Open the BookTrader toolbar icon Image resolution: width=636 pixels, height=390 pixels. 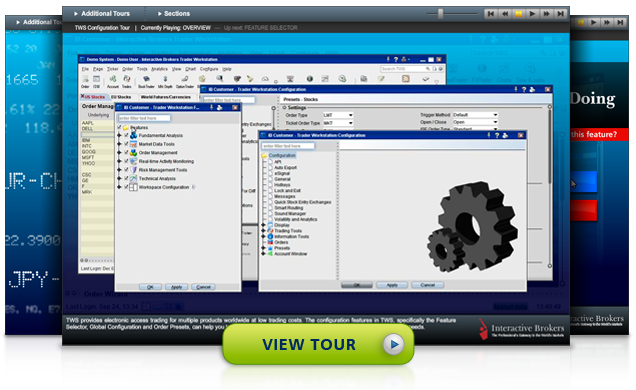click(x=146, y=81)
